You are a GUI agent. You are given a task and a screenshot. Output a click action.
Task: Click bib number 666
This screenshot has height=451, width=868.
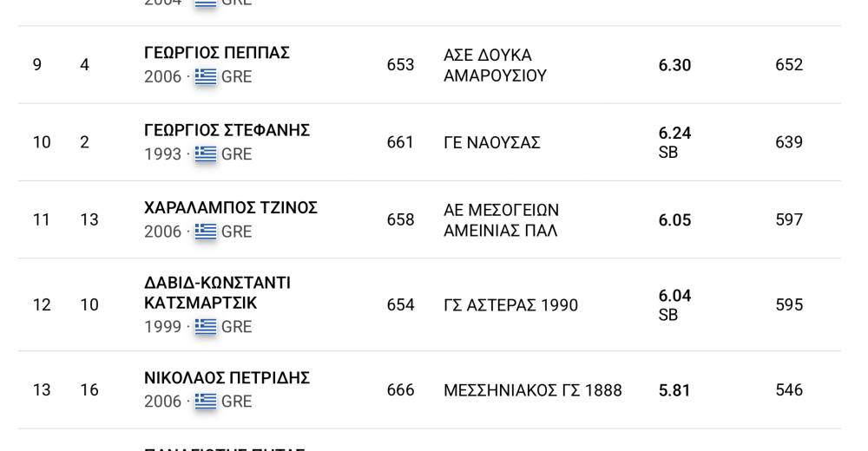click(x=400, y=390)
